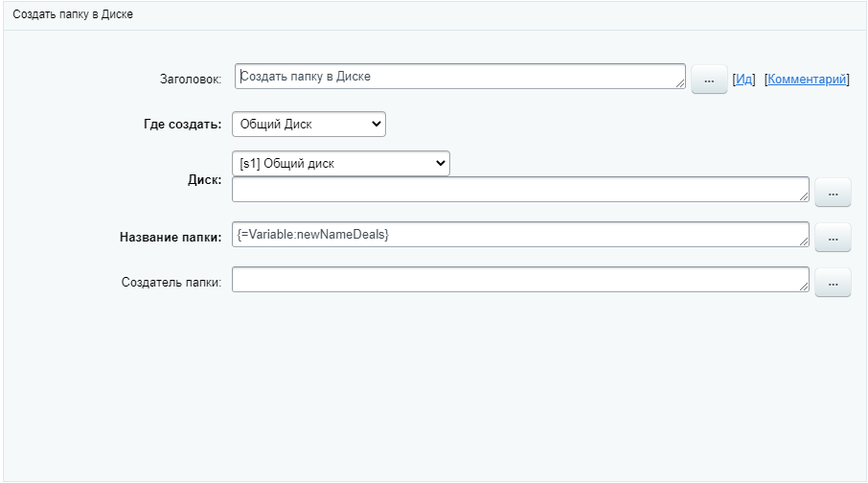Image resolution: width=868 pixels, height=483 pixels.
Task: Click the folder name field with {=Variable:newNameDeals}
Action: tap(517, 235)
